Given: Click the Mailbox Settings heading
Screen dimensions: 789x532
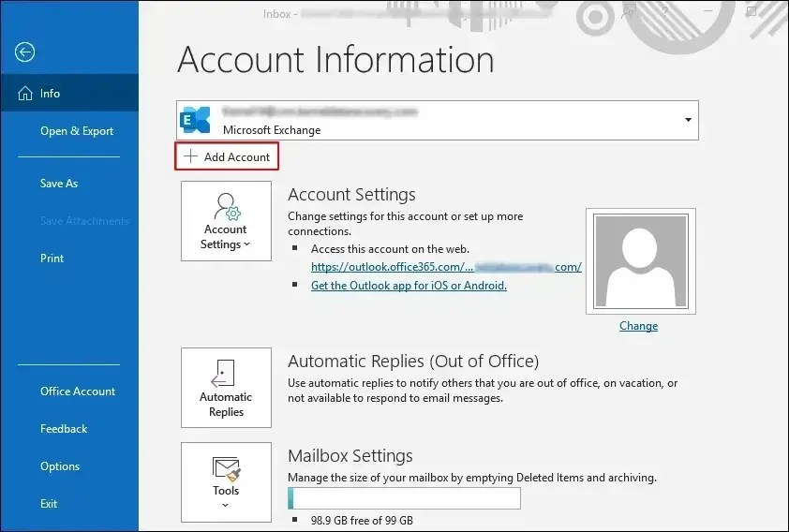Looking at the screenshot, I should coord(350,455).
